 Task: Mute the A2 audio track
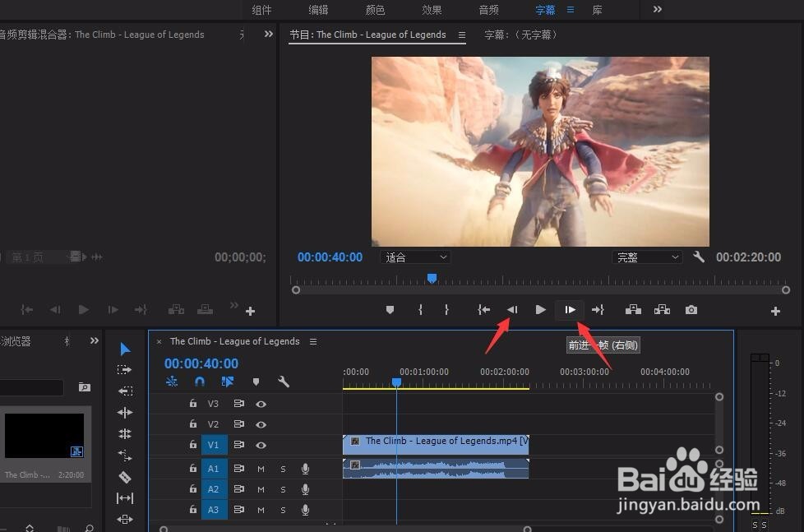261,489
